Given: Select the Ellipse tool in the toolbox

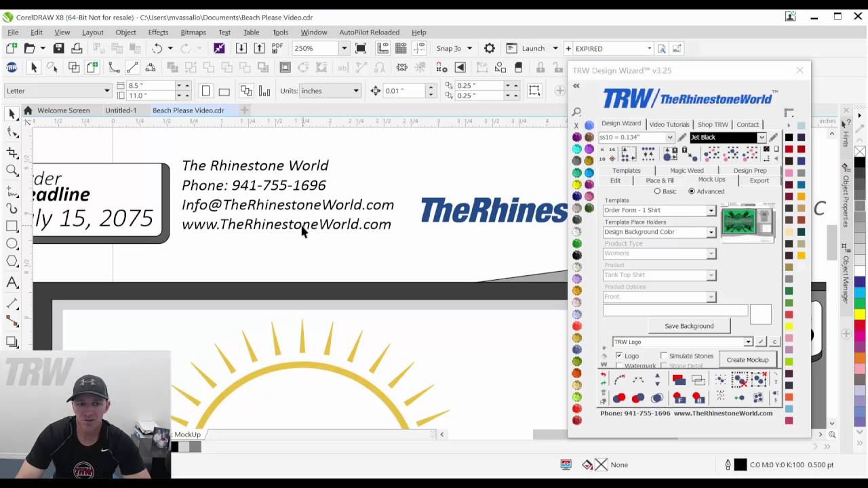Looking at the screenshot, I should (12, 244).
